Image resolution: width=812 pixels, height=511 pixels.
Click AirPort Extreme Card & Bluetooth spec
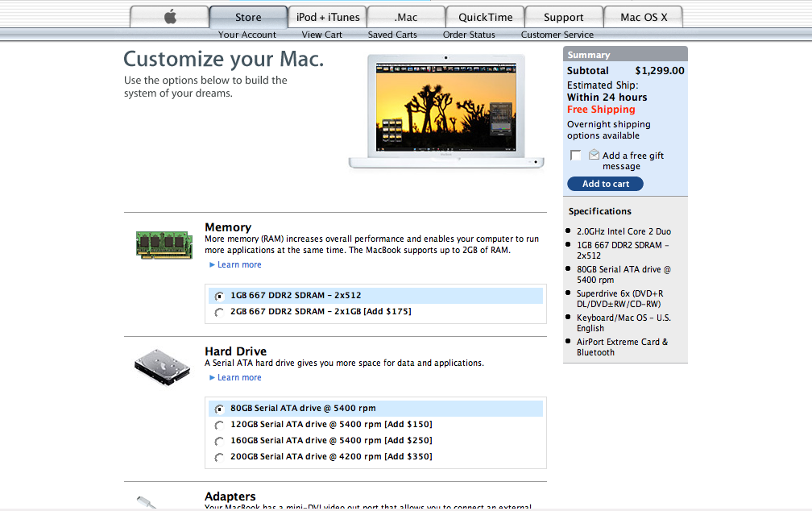coord(623,347)
